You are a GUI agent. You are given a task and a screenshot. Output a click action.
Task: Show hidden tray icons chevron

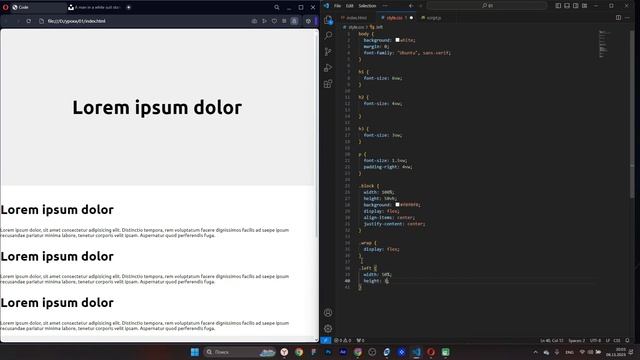click(536, 352)
